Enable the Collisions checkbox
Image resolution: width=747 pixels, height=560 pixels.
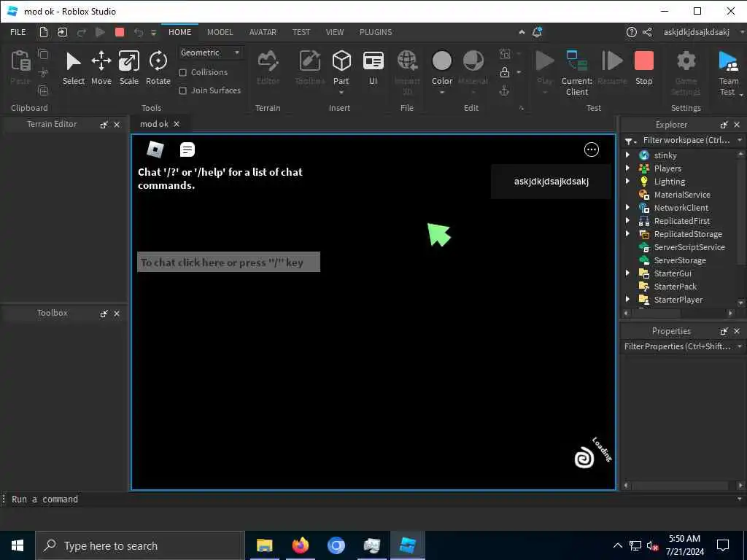click(x=182, y=72)
